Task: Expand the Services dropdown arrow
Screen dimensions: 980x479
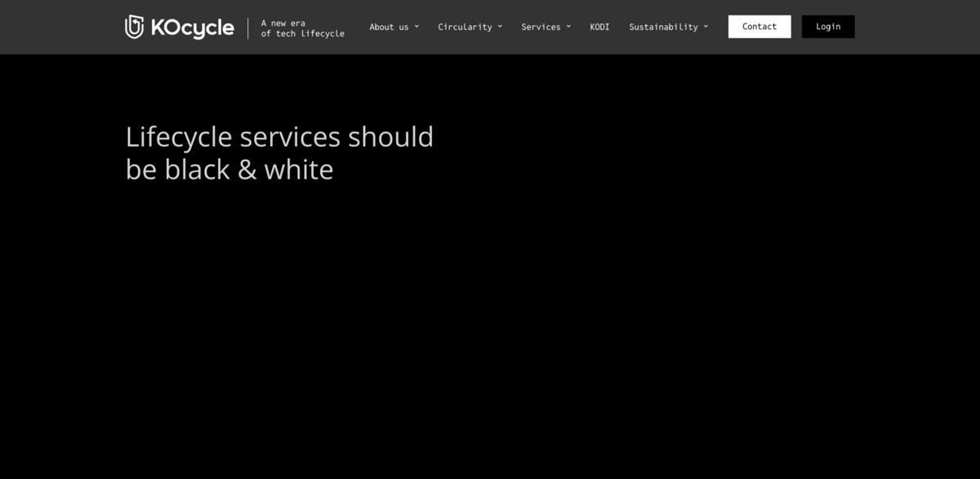Action: pos(568,26)
